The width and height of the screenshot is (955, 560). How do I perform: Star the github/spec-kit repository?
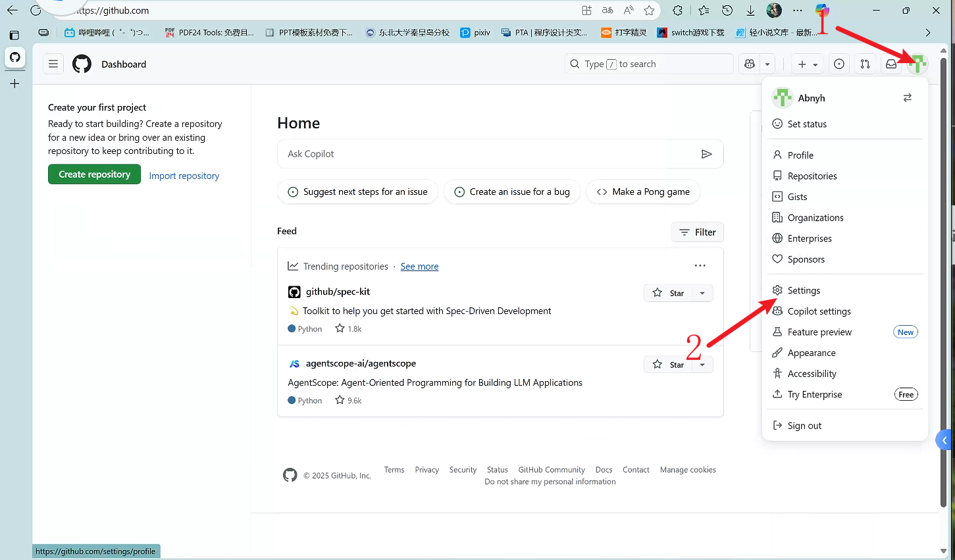(x=668, y=293)
